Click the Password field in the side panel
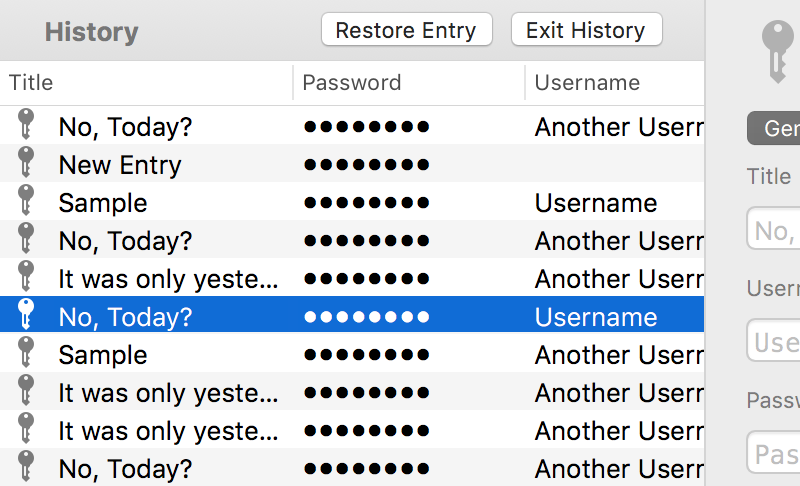The width and height of the screenshot is (800, 486). [x=773, y=452]
